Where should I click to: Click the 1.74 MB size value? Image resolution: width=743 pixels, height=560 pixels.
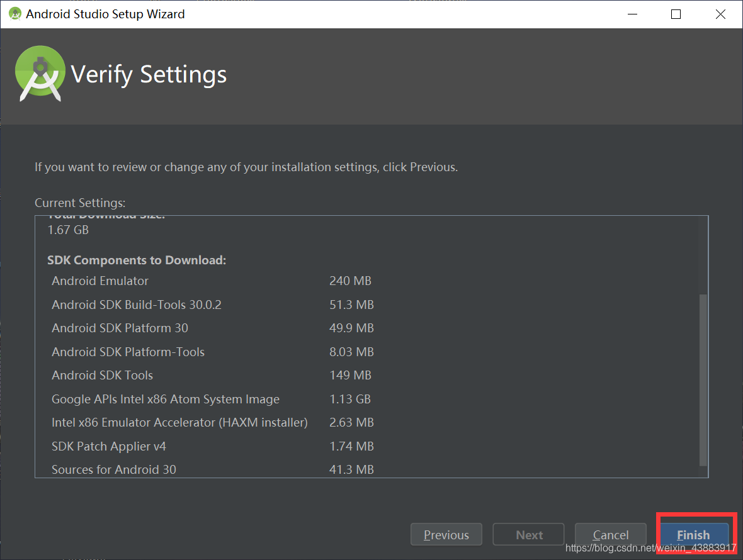(x=351, y=446)
